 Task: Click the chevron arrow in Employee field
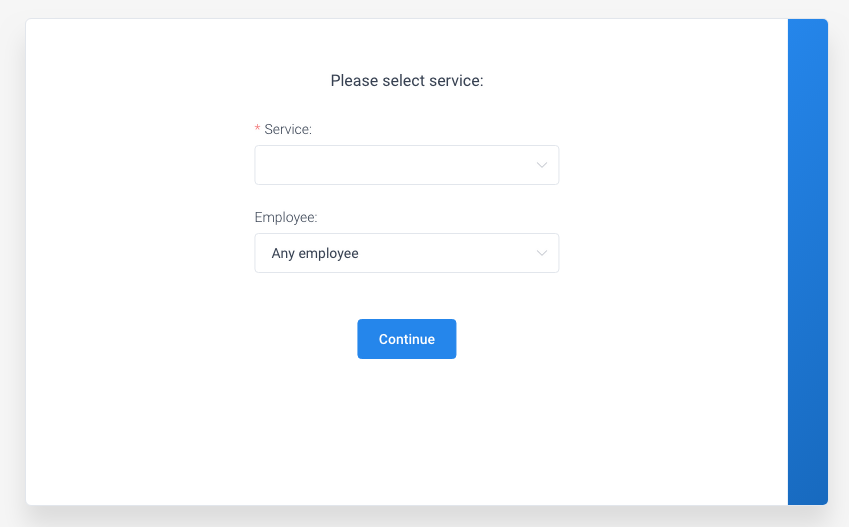(x=541, y=253)
